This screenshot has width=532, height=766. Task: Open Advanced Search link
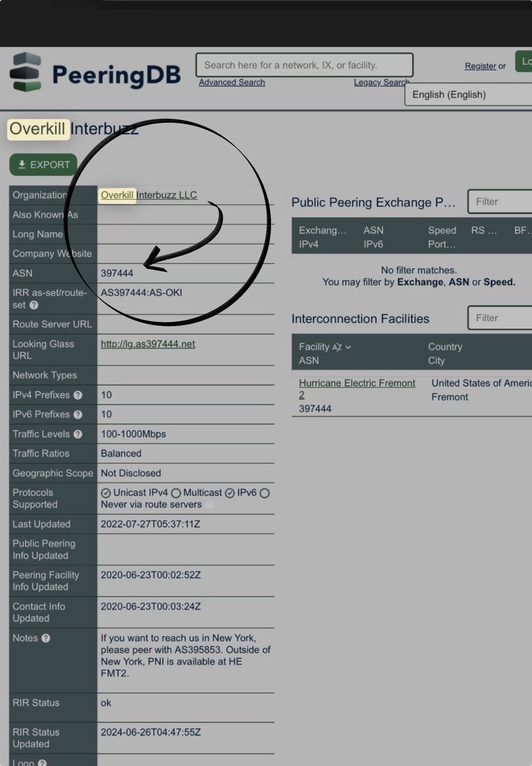click(232, 82)
